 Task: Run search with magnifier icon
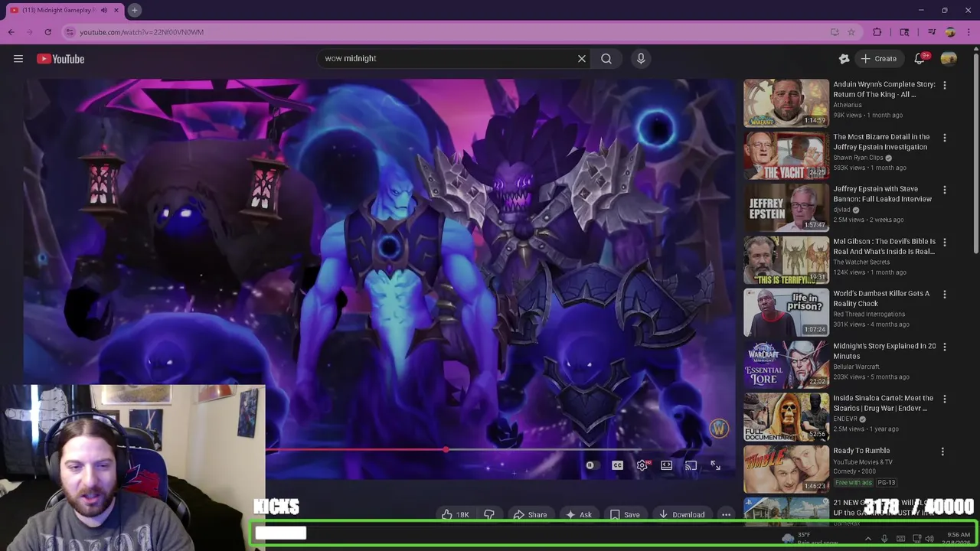coord(606,58)
